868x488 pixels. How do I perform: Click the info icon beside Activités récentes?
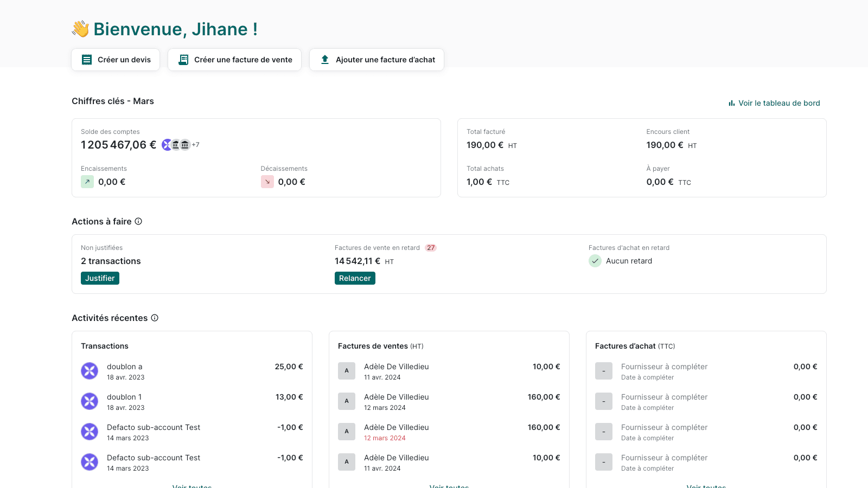155,318
